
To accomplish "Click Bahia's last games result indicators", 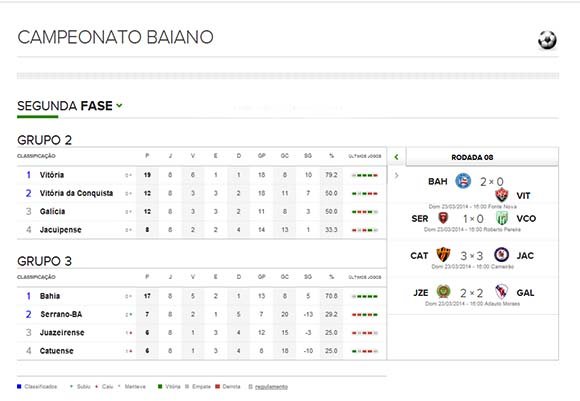I will pyautogui.click(x=365, y=296).
